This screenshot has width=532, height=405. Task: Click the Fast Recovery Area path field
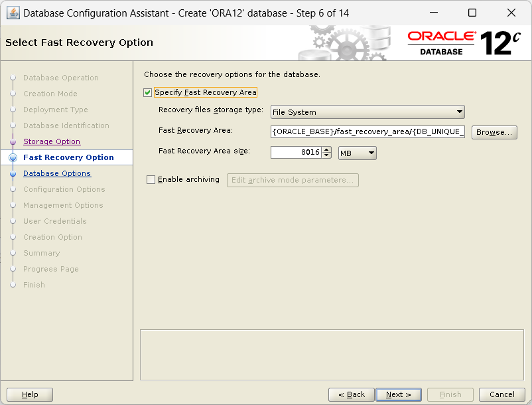(x=367, y=131)
